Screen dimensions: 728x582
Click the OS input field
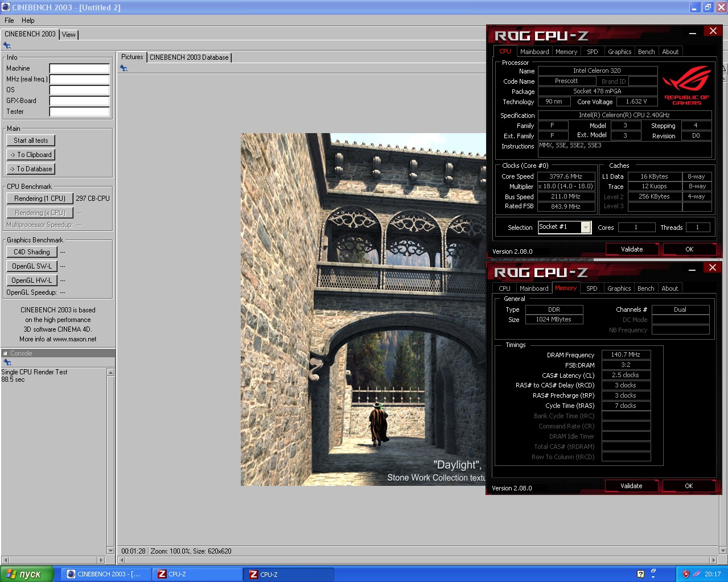tap(79, 90)
